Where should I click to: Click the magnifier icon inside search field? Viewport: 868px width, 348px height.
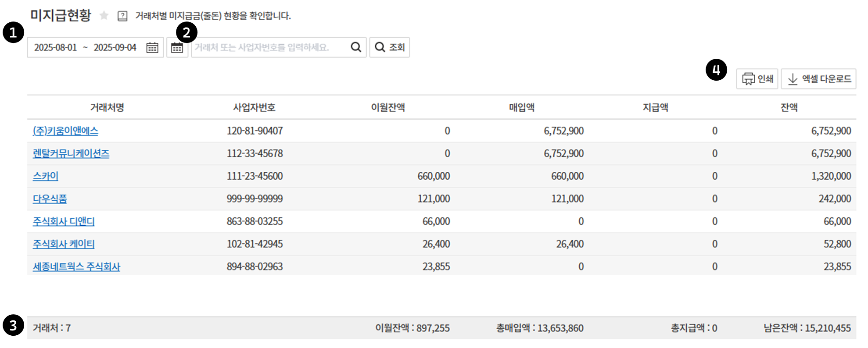356,47
